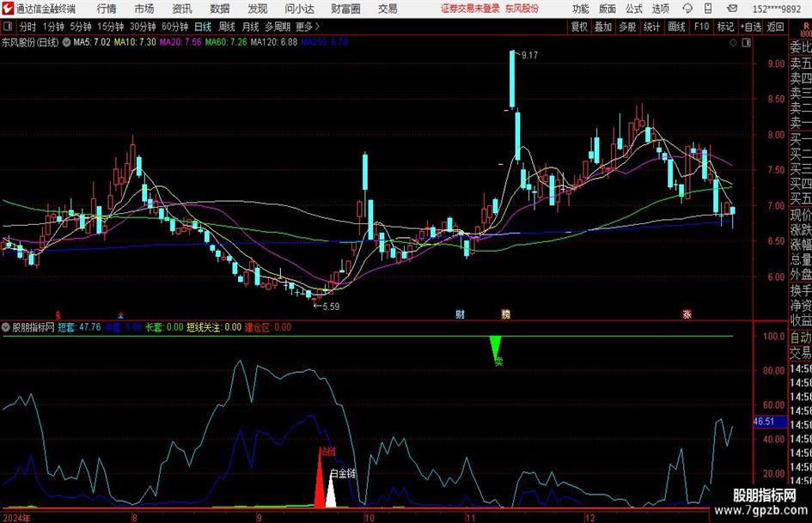Open the 财富圈 menu

(x=345, y=9)
